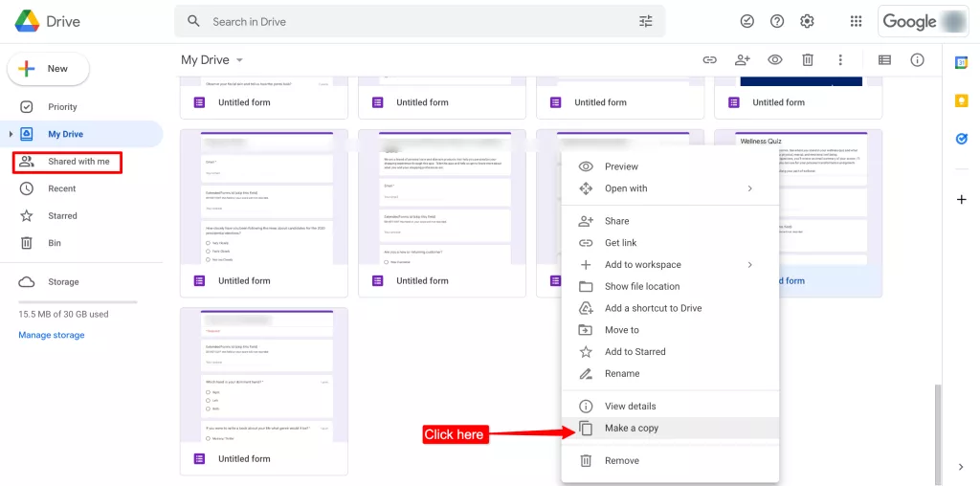
Task: Choose Remove in the context menu
Action: point(670,461)
